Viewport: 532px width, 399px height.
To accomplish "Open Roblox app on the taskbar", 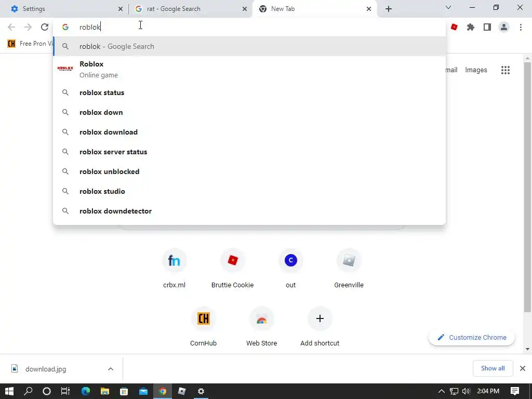I will [x=182, y=391].
